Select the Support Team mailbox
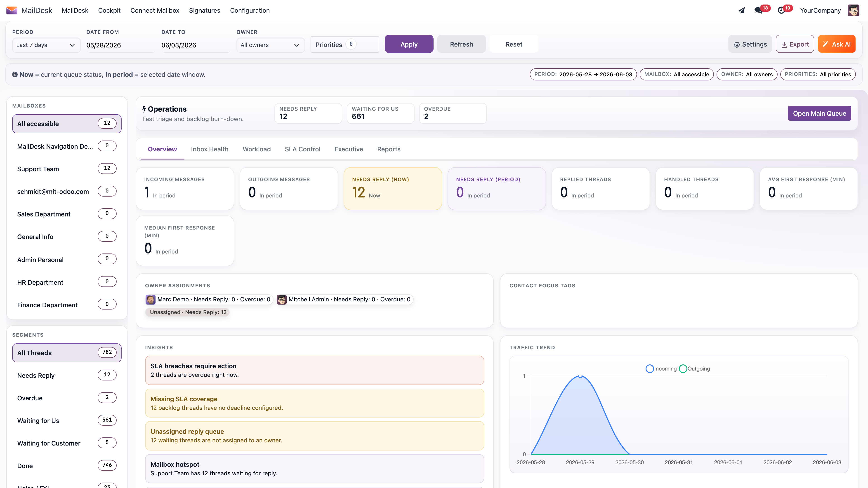Screen dimensions: 868x488 pyautogui.click(x=67, y=169)
